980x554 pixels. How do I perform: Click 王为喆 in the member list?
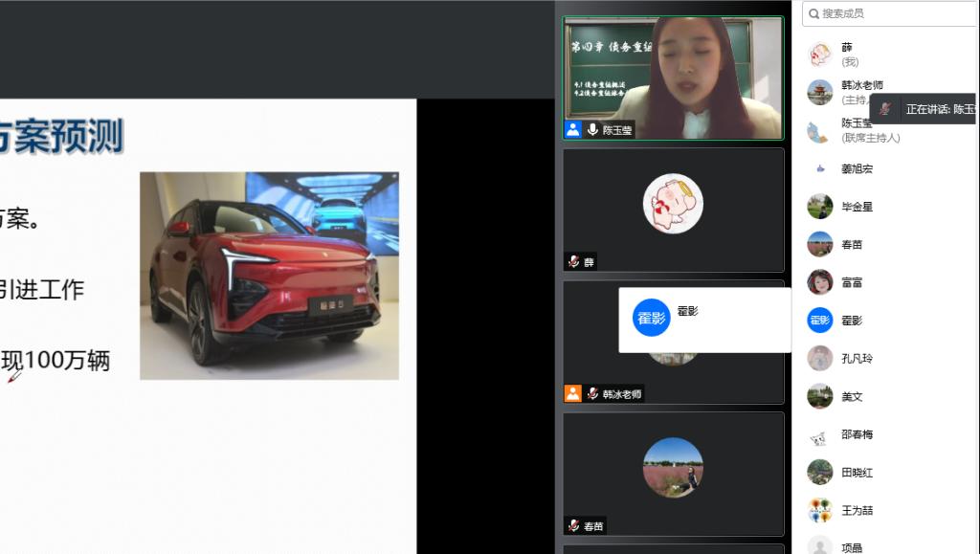coord(857,511)
